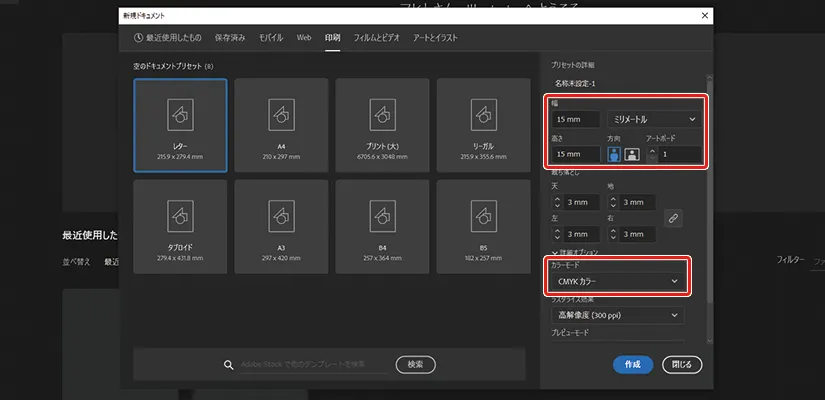The image size is (825, 400).
Task: Pick the B4 257 x 364 mm preset
Action: [x=383, y=227]
